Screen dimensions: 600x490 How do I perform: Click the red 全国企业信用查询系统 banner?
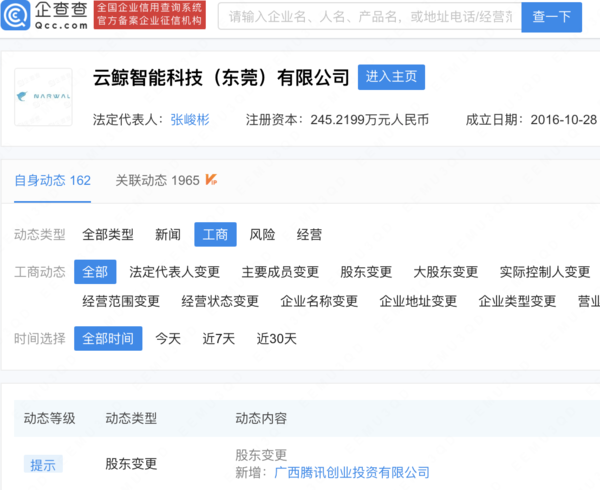(x=150, y=15)
